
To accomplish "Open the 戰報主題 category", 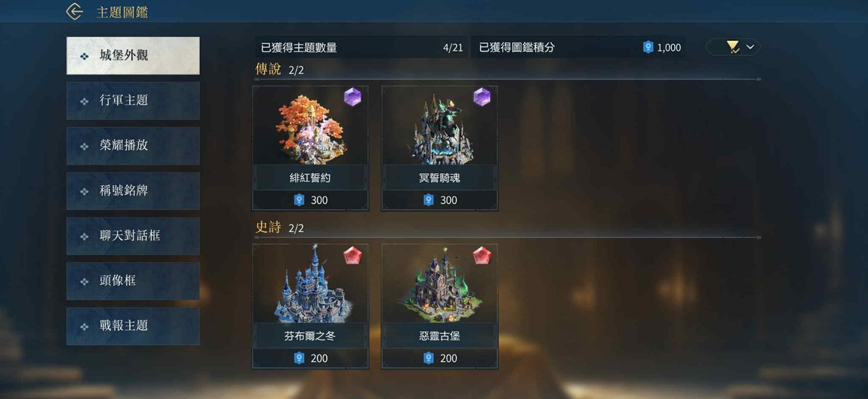I will pos(133,326).
